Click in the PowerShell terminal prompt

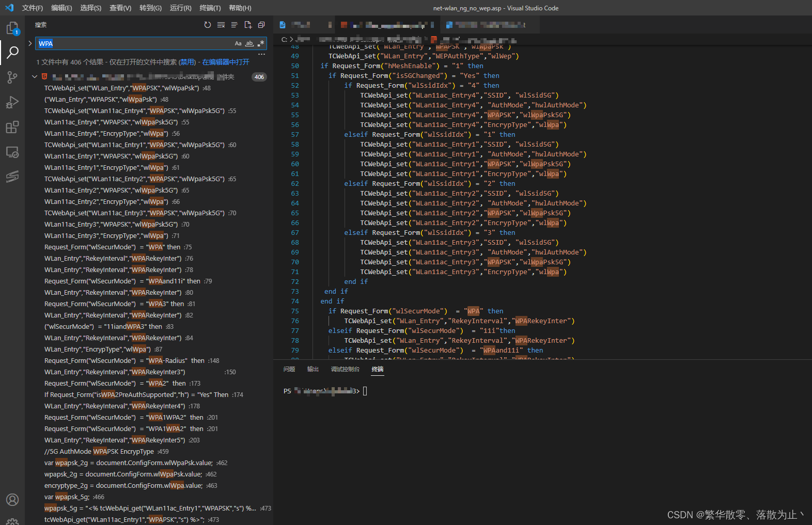coord(365,391)
